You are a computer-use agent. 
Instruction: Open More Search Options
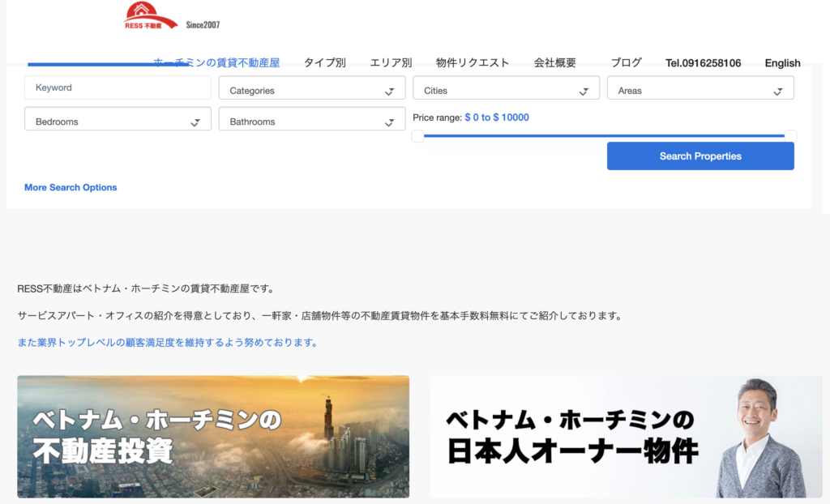coord(71,187)
